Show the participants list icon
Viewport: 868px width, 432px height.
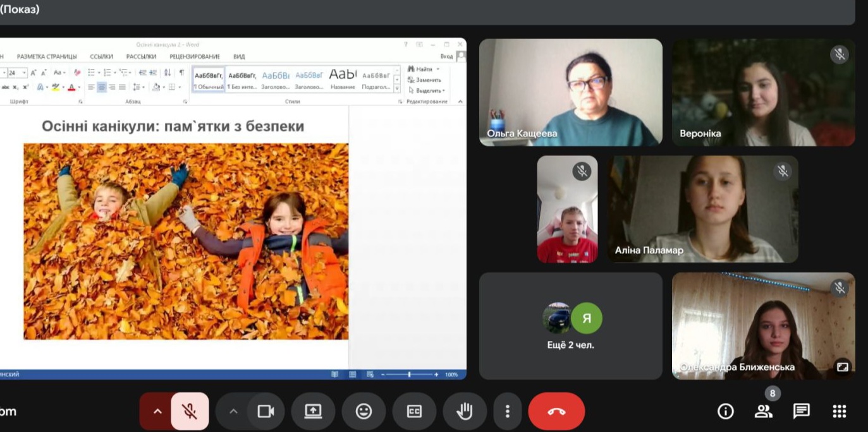(764, 412)
